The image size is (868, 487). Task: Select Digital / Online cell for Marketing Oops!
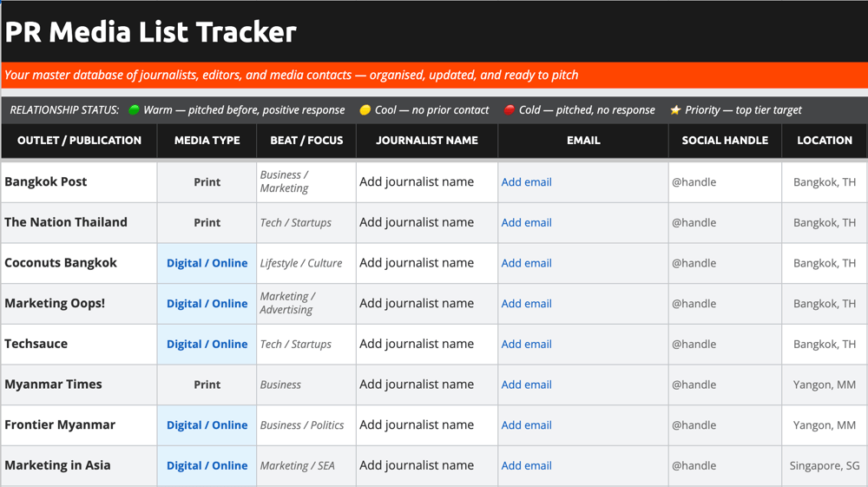207,303
